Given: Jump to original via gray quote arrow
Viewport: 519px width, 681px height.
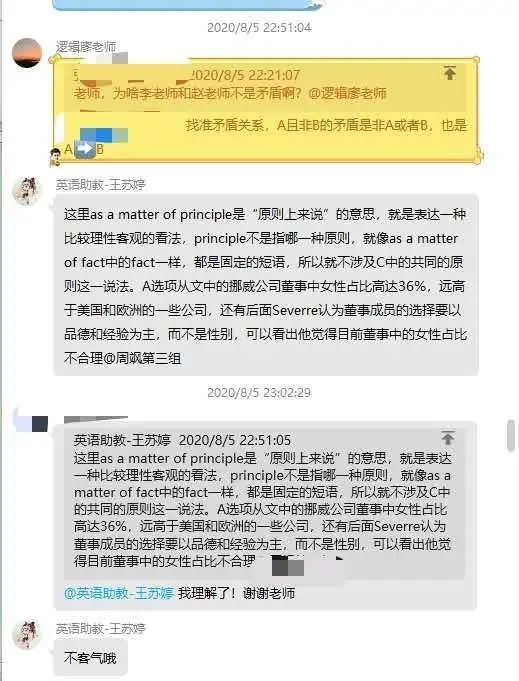Looking at the screenshot, I should [448, 437].
